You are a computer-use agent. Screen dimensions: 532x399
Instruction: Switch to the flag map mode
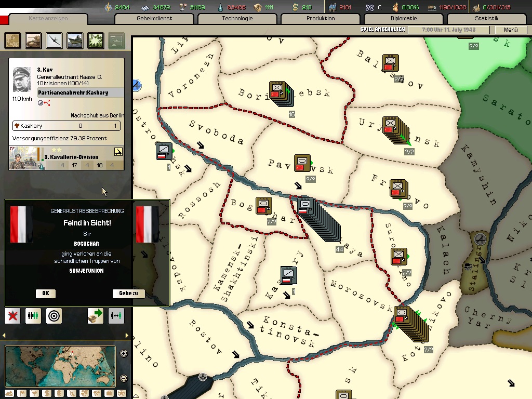tap(22, 393)
